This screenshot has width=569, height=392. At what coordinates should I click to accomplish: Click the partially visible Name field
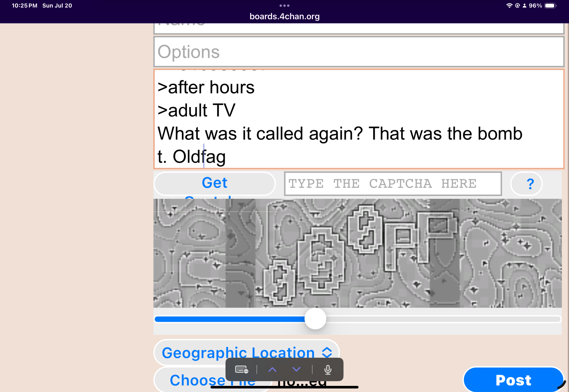[x=359, y=28]
